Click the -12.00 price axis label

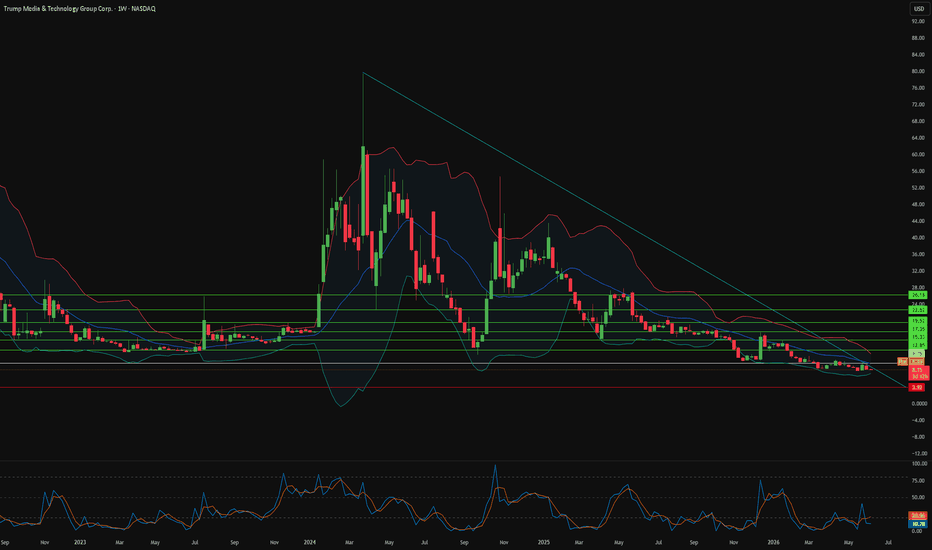coord(918,454)
